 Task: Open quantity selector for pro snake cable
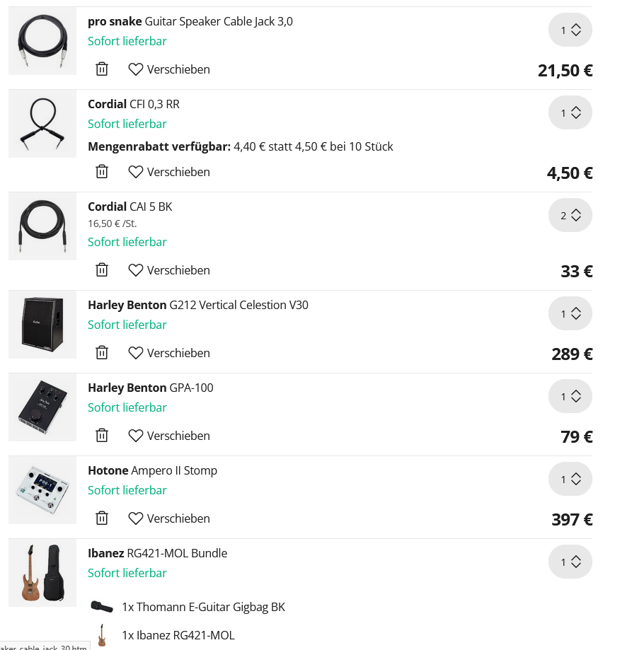[570, 30]
